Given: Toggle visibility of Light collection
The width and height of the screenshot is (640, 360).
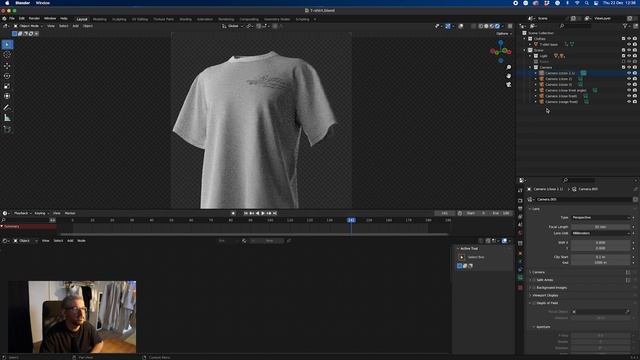Looking at the screenshot, I should 629,56.
